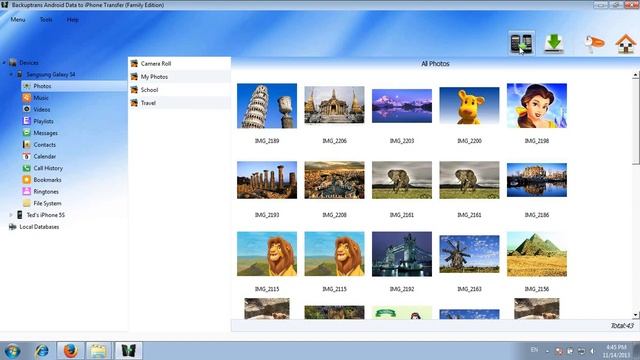
Task: Open the Messages category icon
Action: [27, 133]
